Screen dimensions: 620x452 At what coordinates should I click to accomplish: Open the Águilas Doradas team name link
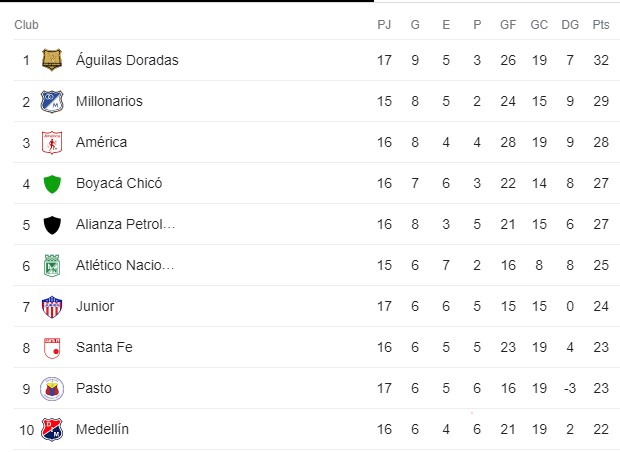(x=127, y=60)
